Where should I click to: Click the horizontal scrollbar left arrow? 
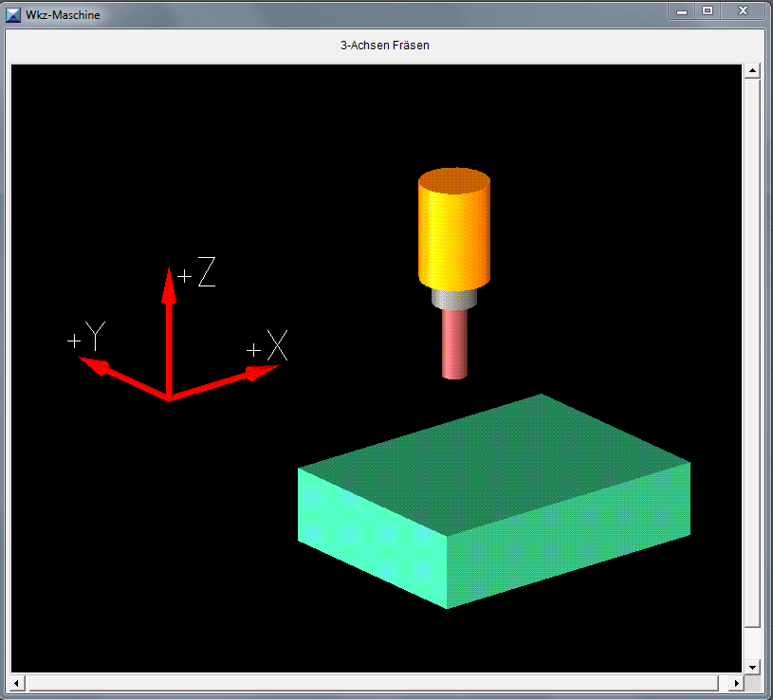tap(17, 683)
